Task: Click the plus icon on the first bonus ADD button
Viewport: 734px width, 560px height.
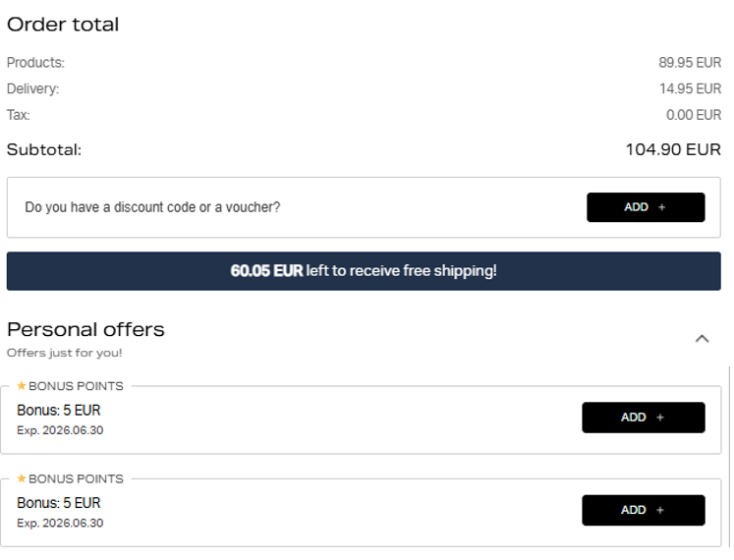Action: 659,418
